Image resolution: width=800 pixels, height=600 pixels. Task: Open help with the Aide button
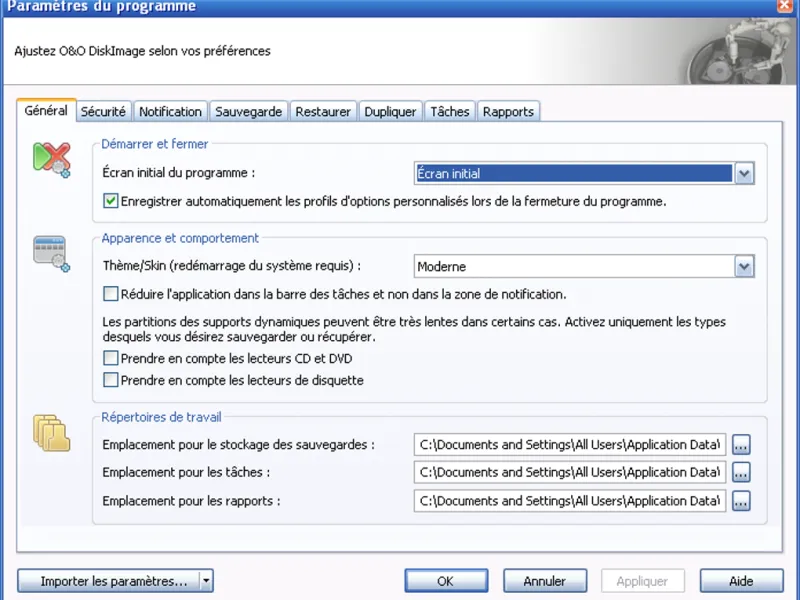pos(741,581)
